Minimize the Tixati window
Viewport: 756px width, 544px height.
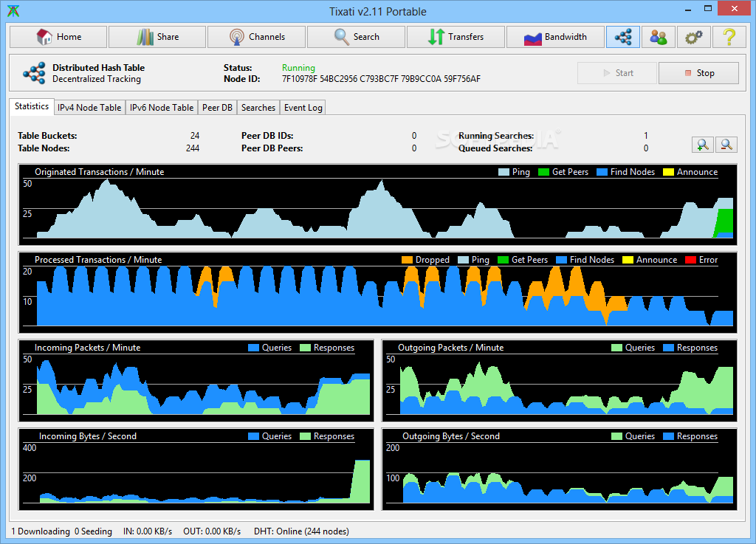(687, 9)
